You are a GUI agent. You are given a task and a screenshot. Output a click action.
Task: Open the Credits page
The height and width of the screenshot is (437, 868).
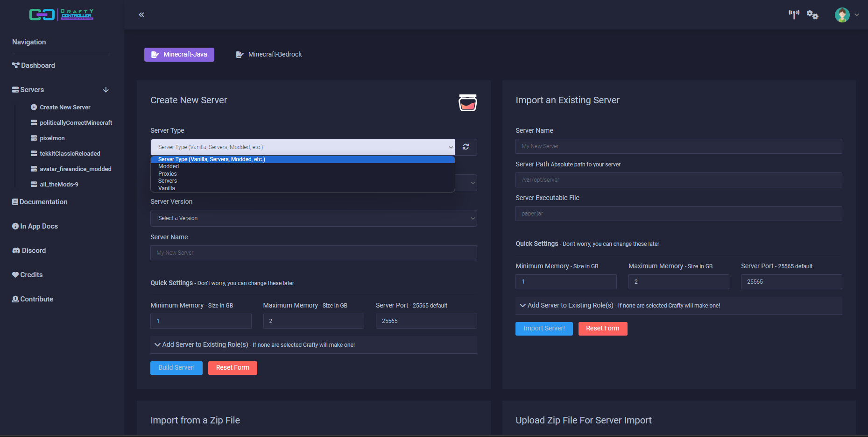tap(28, 275)
